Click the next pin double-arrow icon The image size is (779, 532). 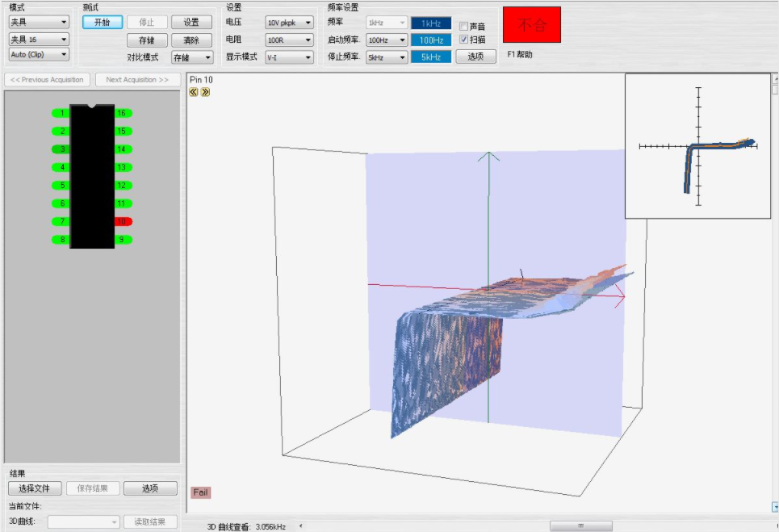pos(205,92)
